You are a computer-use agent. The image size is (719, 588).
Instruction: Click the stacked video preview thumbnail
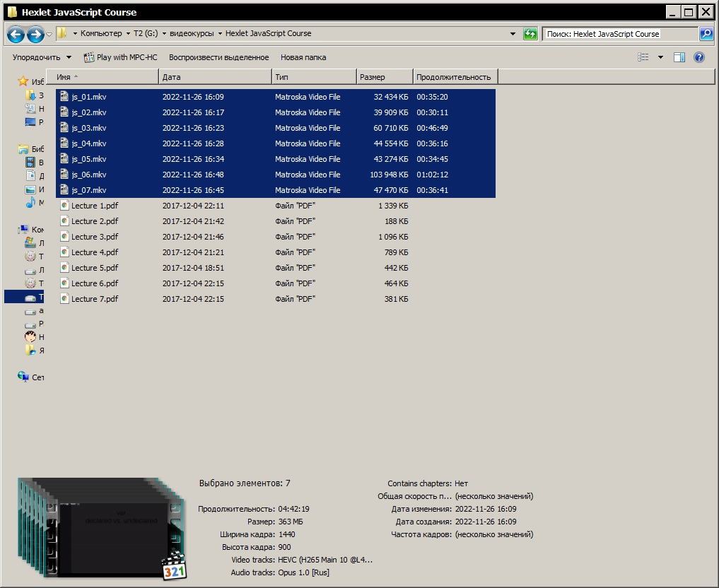click(103, 529)
